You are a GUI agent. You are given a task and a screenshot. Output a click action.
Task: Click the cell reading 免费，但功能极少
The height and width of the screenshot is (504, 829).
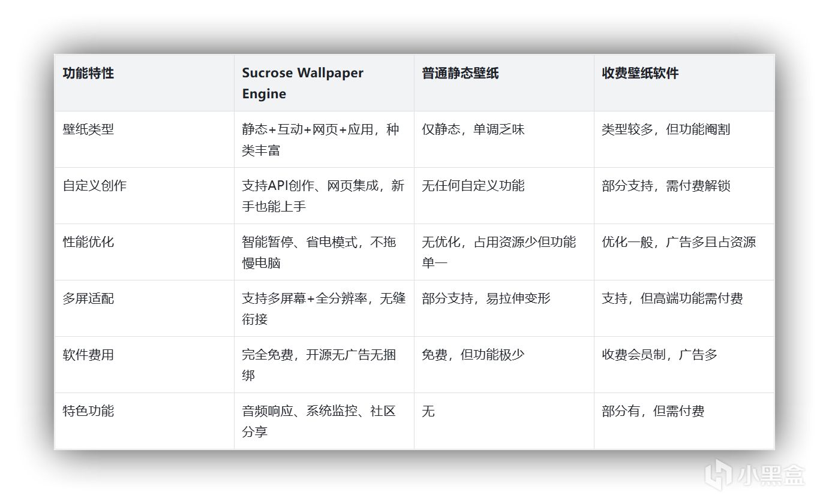(473, 355)
